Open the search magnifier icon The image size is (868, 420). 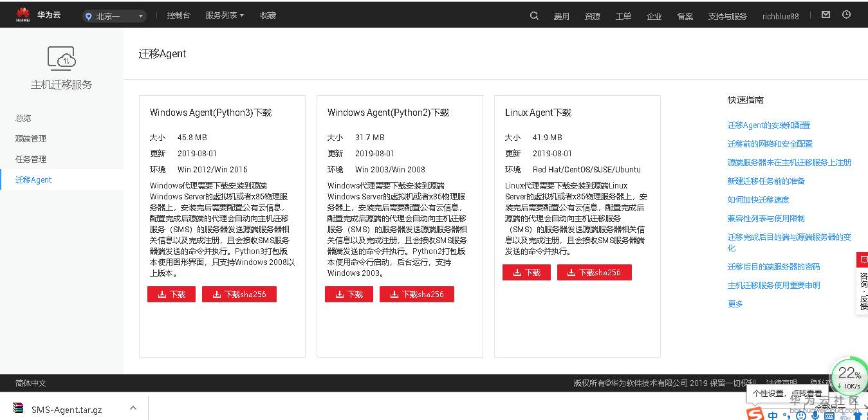[534, 15]
